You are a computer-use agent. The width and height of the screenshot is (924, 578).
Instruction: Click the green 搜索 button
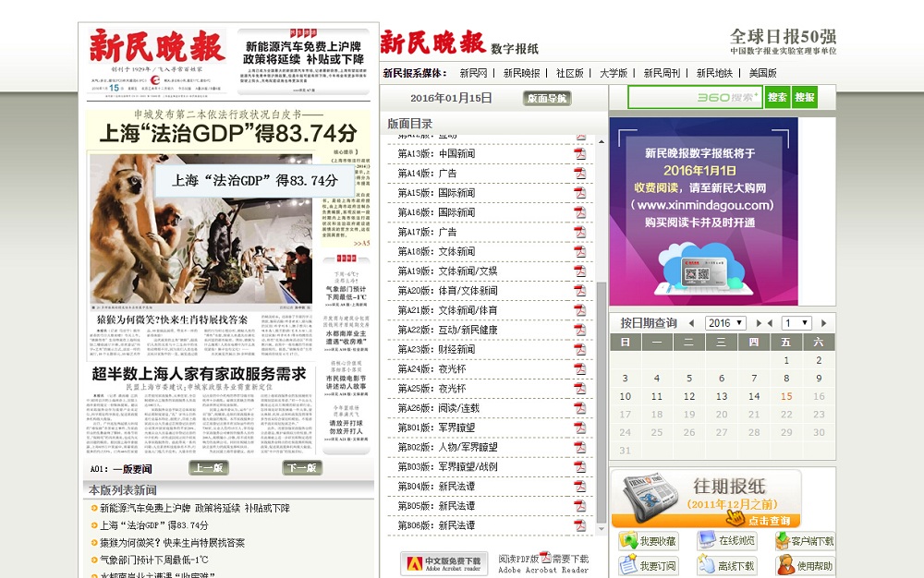pyautogui.click(x=777, y=97)
